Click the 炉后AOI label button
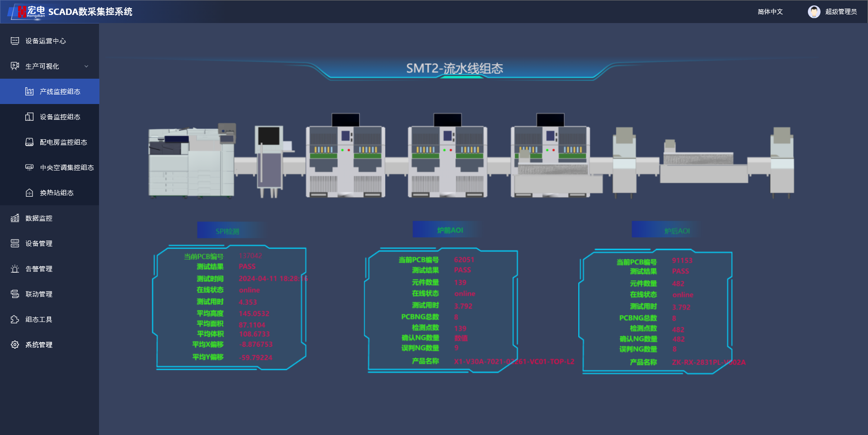Image resolution: width=868 pixels, height=435 pixels. click(x=677, y=231)
